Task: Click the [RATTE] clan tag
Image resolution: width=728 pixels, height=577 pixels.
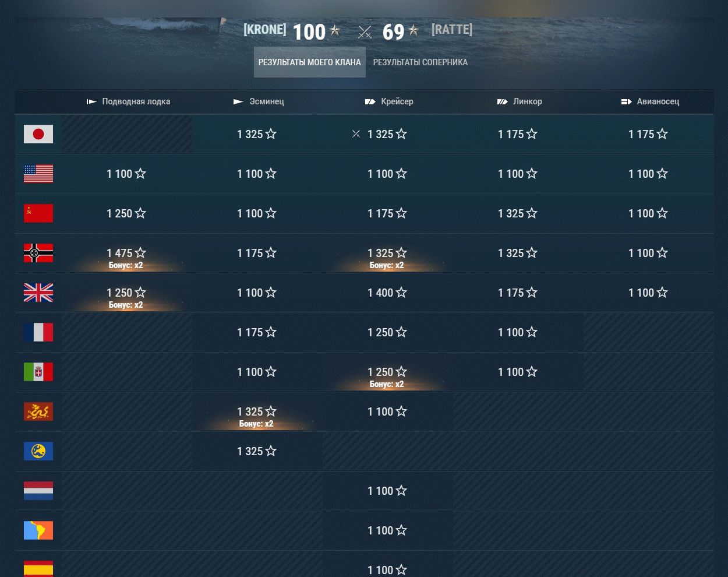Action: click(x=452, y=30)
